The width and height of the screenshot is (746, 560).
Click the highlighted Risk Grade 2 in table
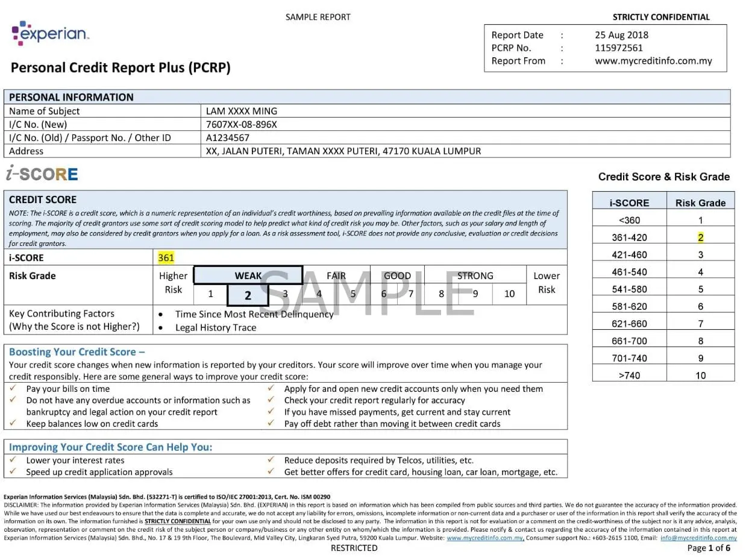[700, 238]
